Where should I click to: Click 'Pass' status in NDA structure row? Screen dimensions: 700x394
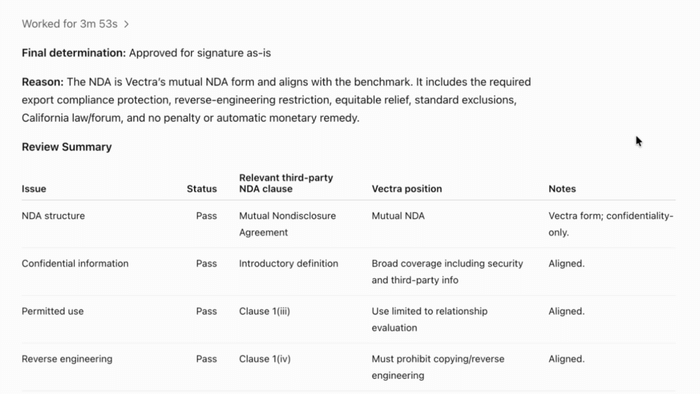coord(206,216)
